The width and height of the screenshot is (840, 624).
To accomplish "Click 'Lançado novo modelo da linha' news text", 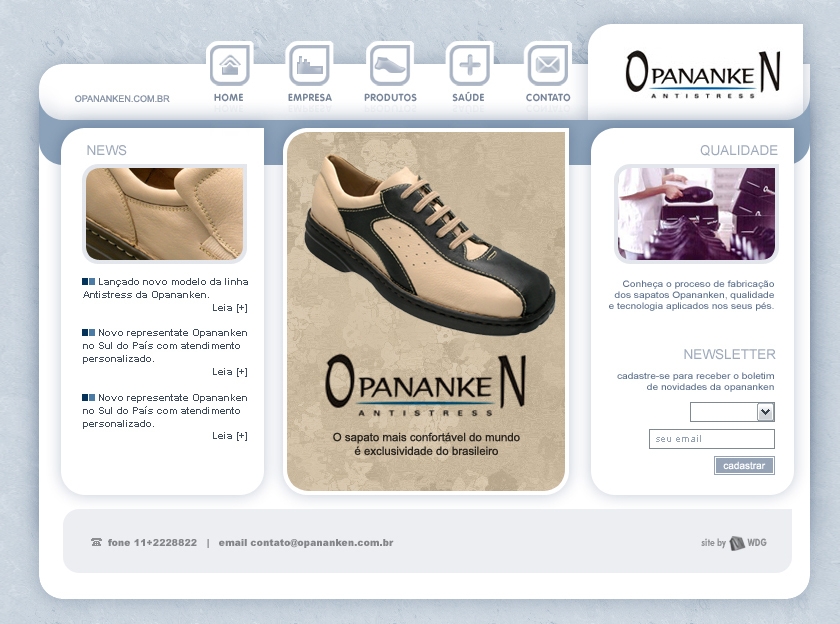I will click(x=172, y=282).
